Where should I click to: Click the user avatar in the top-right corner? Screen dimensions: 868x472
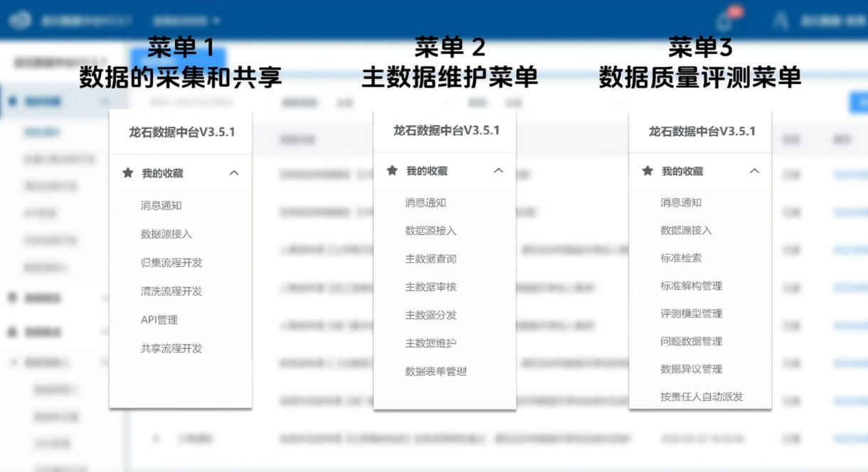coord(780,21)
